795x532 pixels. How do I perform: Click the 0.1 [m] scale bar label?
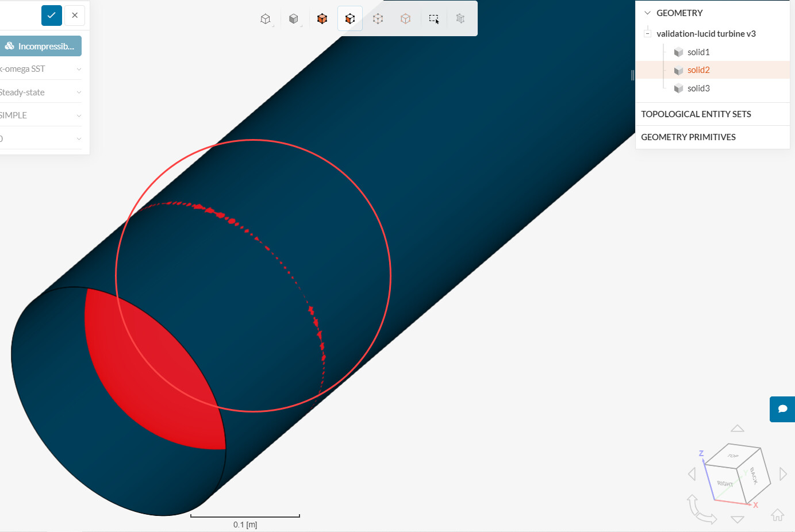pyautogui.click(x=245, y=525)
